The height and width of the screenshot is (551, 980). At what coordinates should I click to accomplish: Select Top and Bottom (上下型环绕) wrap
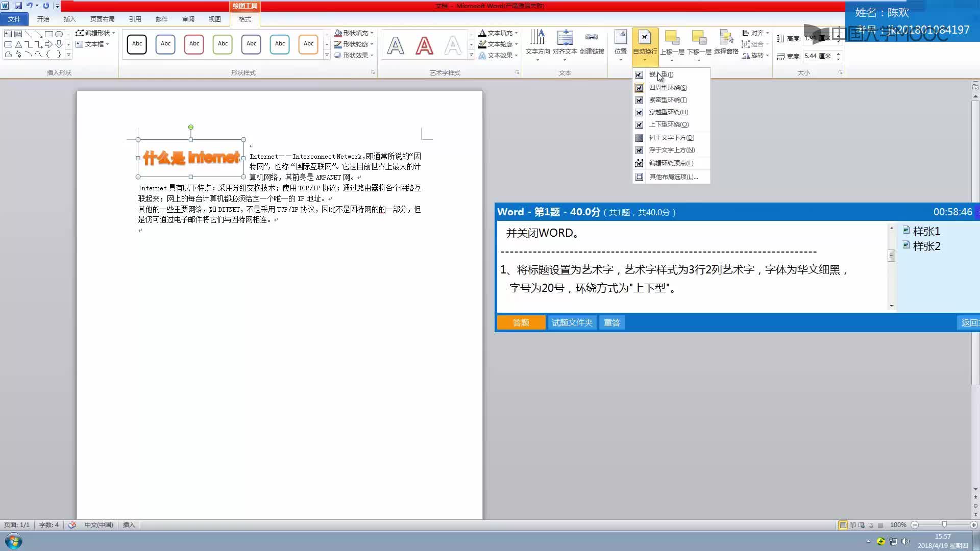pyautogui.click(x=671, y=124)
